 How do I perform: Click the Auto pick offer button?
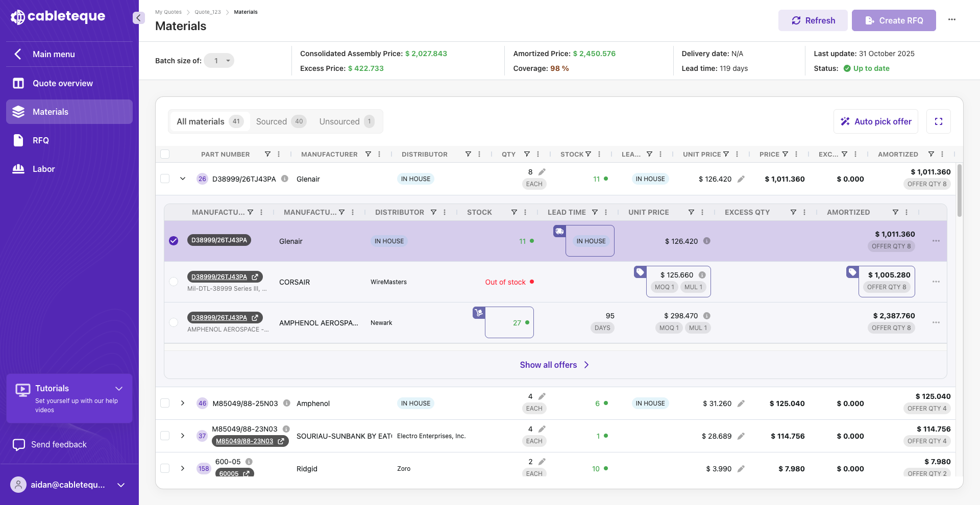coord(875,121)
